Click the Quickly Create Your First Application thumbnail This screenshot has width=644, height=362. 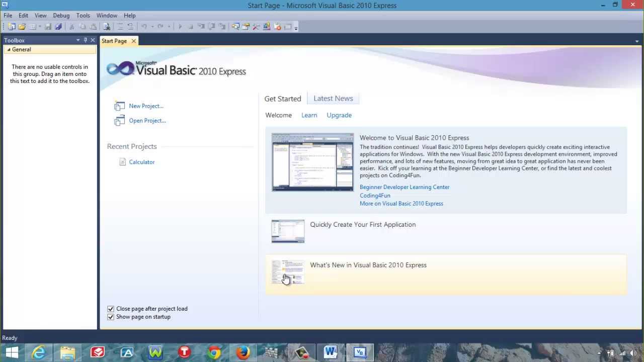288,231
